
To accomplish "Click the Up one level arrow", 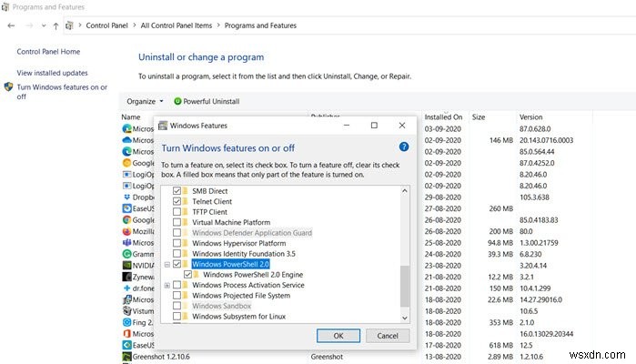I will point(56,26).
